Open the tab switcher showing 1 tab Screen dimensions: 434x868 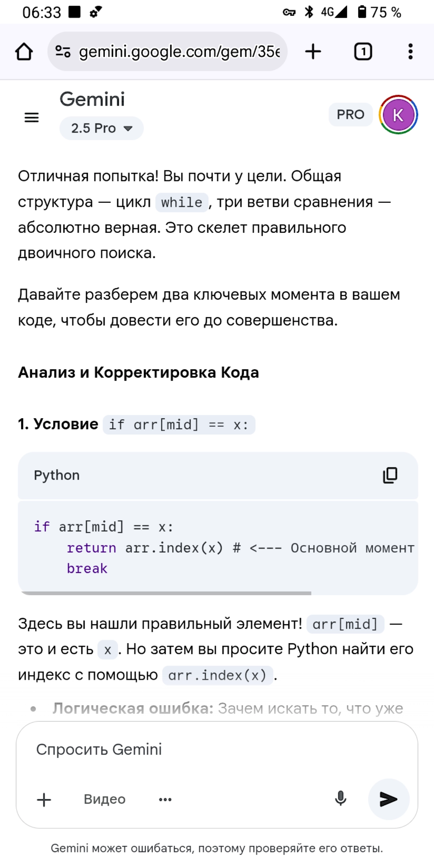[x=363, y=51]
